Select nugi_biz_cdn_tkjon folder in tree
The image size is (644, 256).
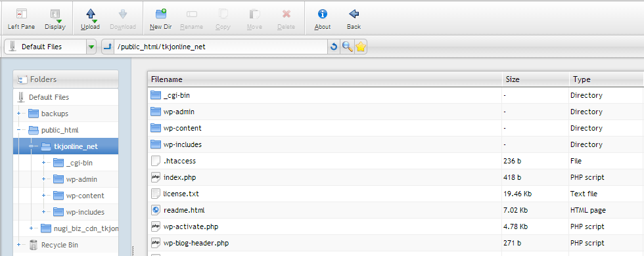pyautogui.click(x=86, y=228)
